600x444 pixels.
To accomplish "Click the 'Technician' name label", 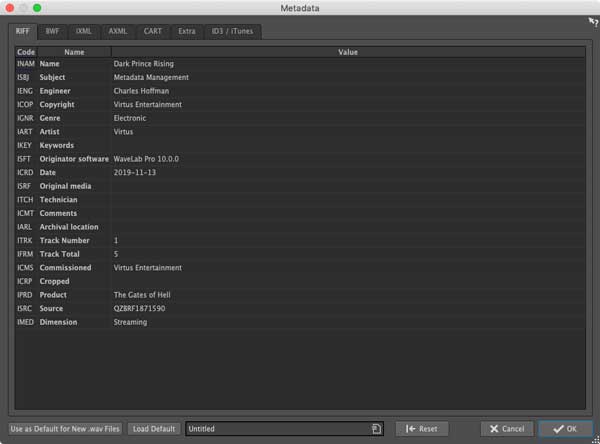I will pyautogui.click(x=59, y=200).
